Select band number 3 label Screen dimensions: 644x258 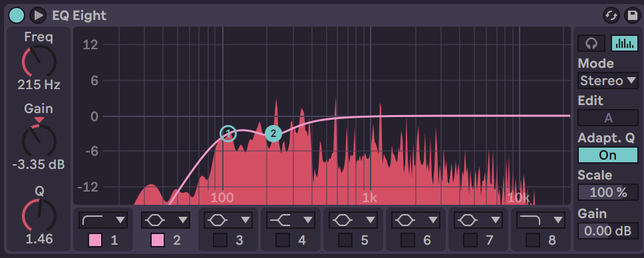point(240,240)
